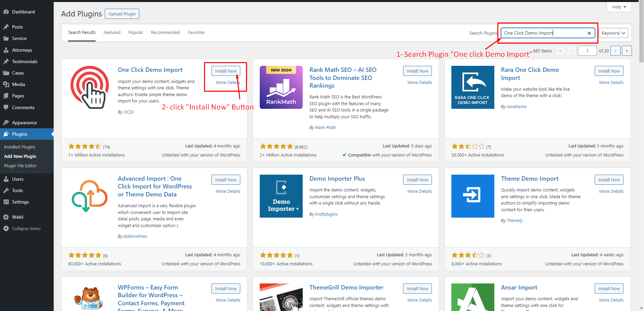Click the current page number field
Screen dimensions: 644x311
tap(587, 51)
